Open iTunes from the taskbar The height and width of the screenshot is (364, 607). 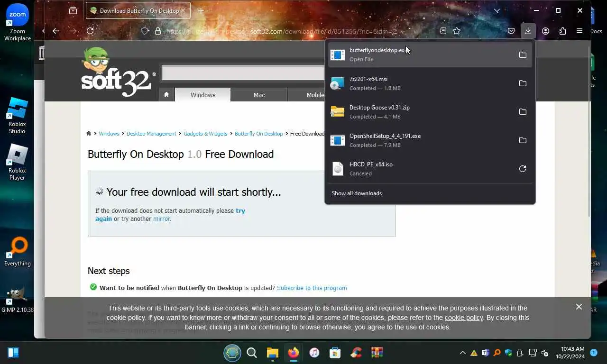pos(314,353)
